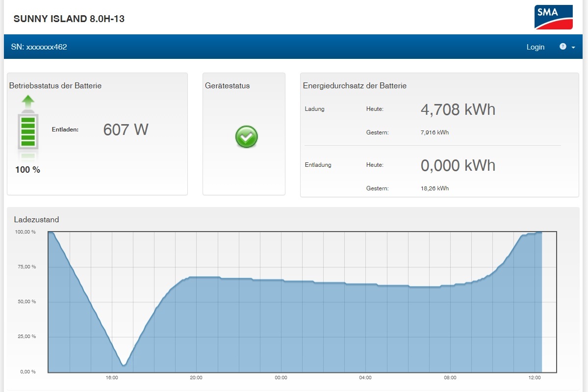
Task: Click the green discharge arrow above battery
Action: click(x=28, y=102)
